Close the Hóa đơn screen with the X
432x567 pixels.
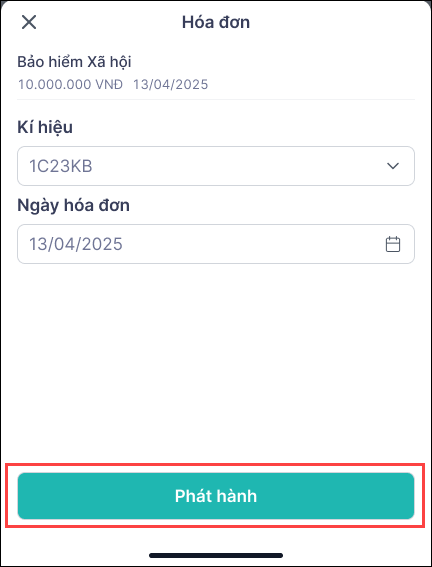coord(29,22)
